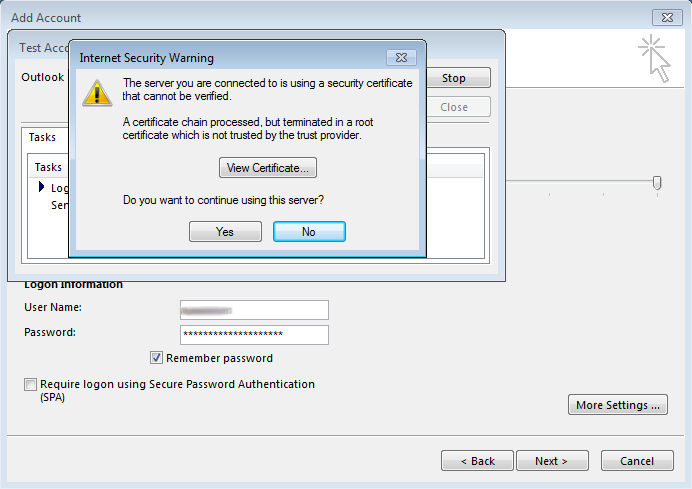Click into the Password field
Image resolution: width=692 pixels, height=489 pixels.
pyautogui.click(x=254, y=334)
